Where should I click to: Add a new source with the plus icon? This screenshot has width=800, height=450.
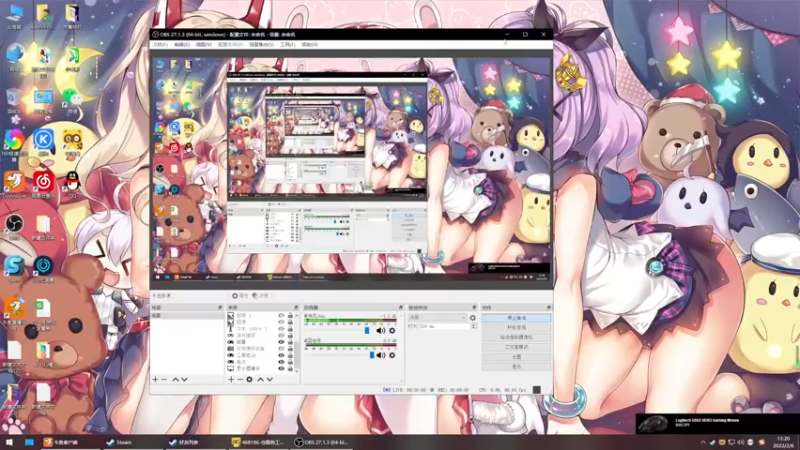[231, 380]
